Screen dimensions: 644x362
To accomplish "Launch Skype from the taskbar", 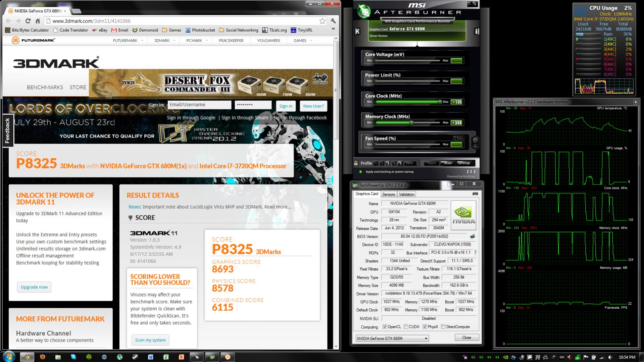I will [x=73, y=357].
